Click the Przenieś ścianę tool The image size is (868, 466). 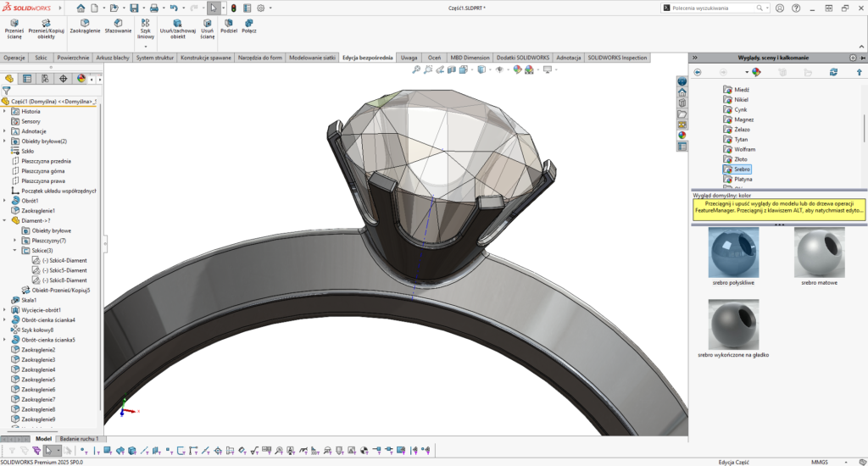tap(13, 27)
